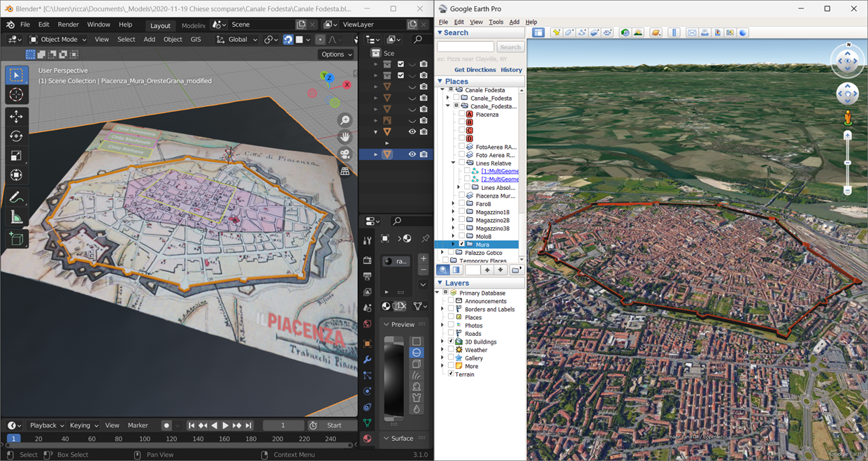Open the GIS menu in Blender header
This screenshot has height=461, width=868.
196,40
